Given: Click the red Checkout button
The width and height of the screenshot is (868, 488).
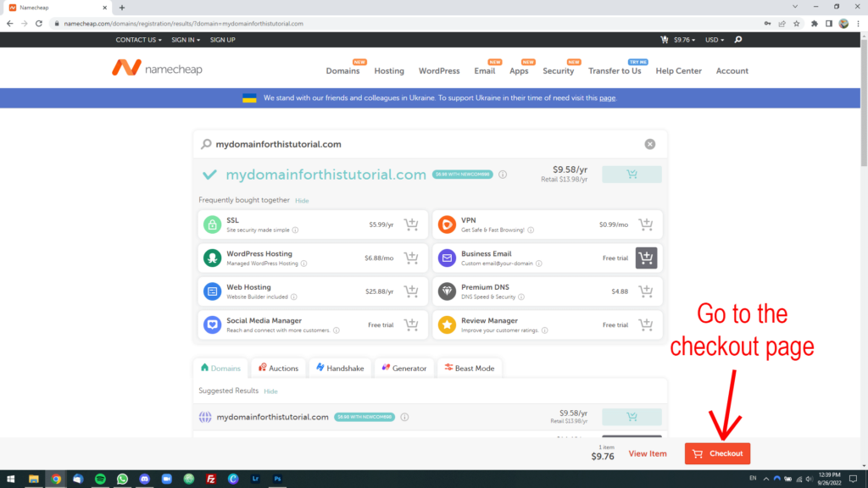Looking at the screenshot, I should coord(717,454).
